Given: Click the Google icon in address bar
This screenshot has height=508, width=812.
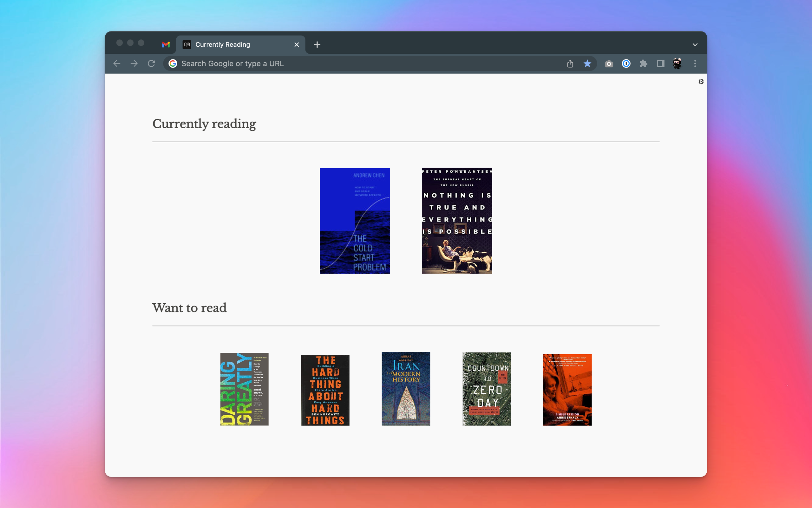Looking at the screenshot, I should pos(173,63).
